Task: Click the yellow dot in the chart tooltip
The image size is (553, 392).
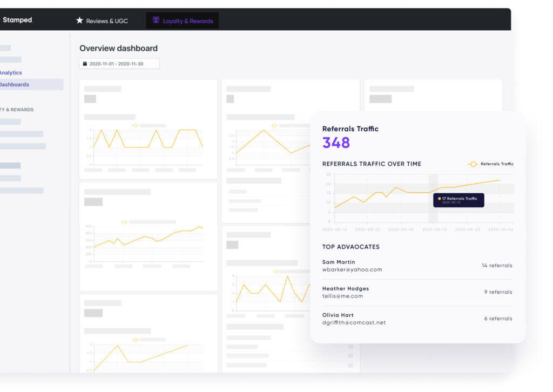Action: pos(439,199)
